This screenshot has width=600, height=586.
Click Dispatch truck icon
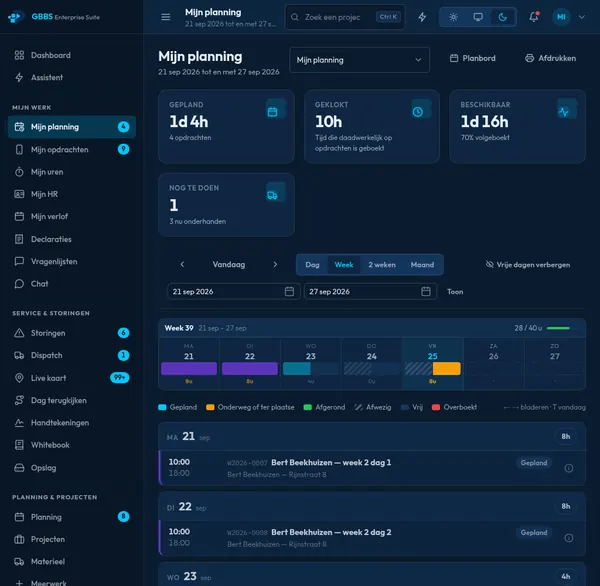click(19, 355)
